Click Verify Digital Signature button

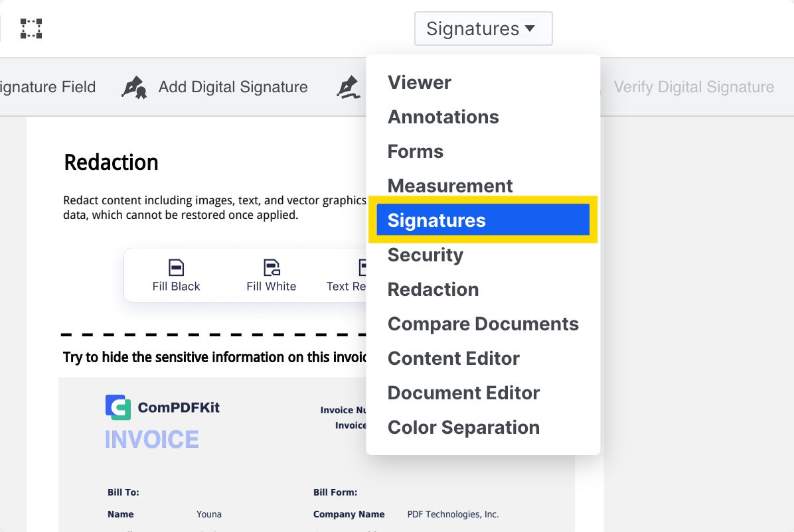694,87
